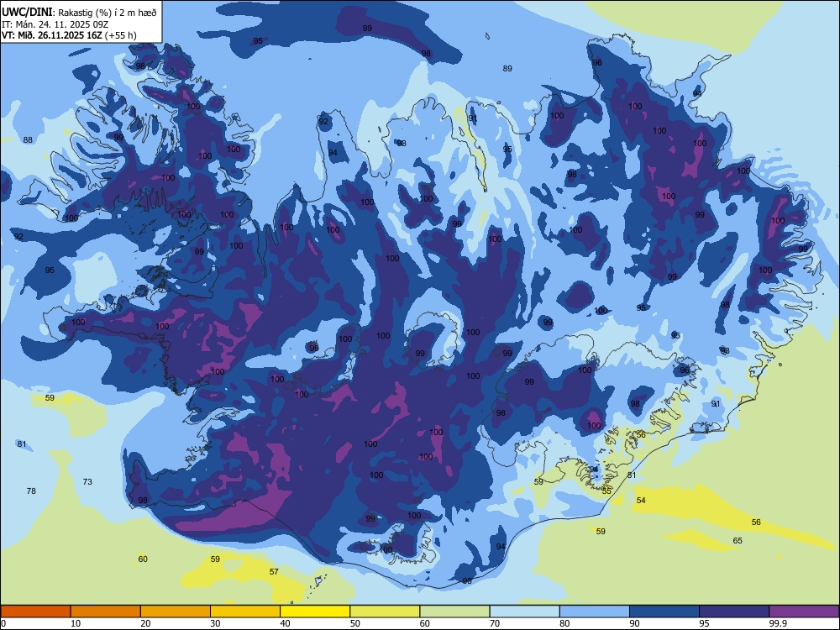Click the '50' legend tick label
The image size is (840, 630).
[354, 623]
